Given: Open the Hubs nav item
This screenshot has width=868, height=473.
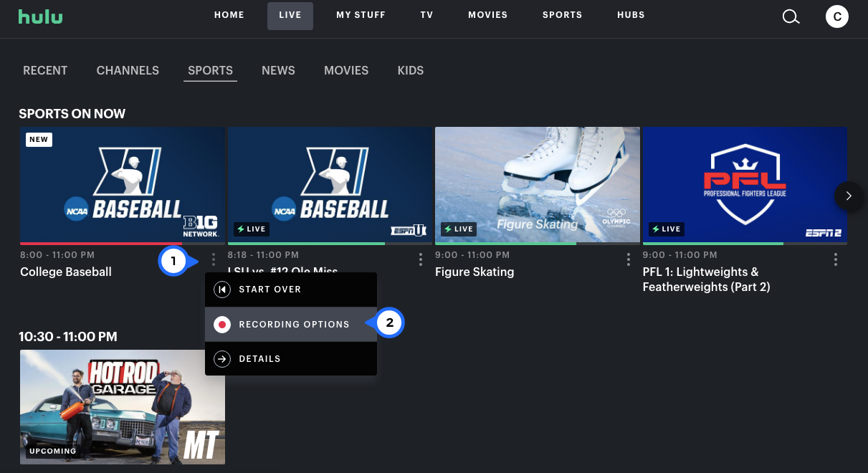Looking at the screenshot, I should point(631,15).
